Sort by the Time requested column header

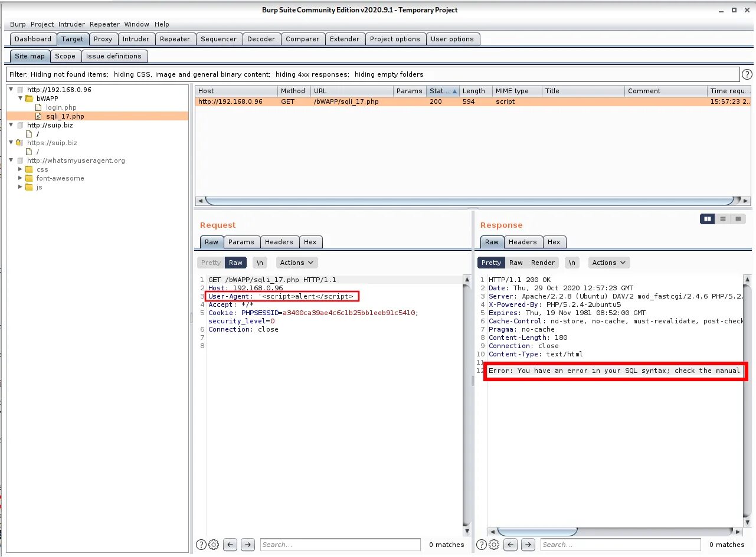[x=731, y=91]
